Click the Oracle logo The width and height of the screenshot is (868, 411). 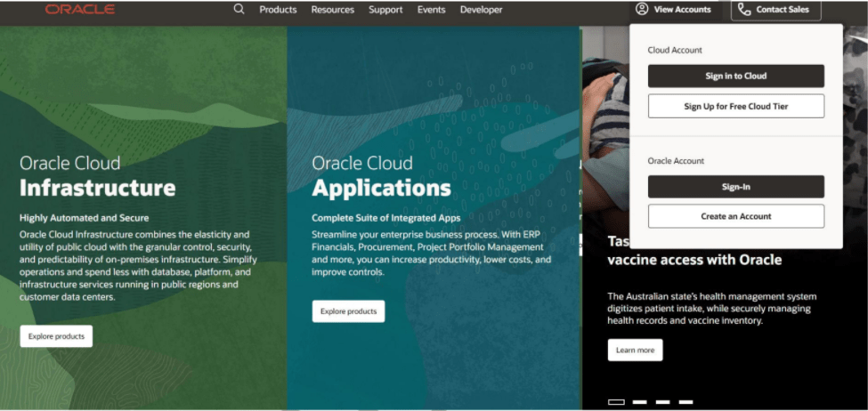pos(80,10)
